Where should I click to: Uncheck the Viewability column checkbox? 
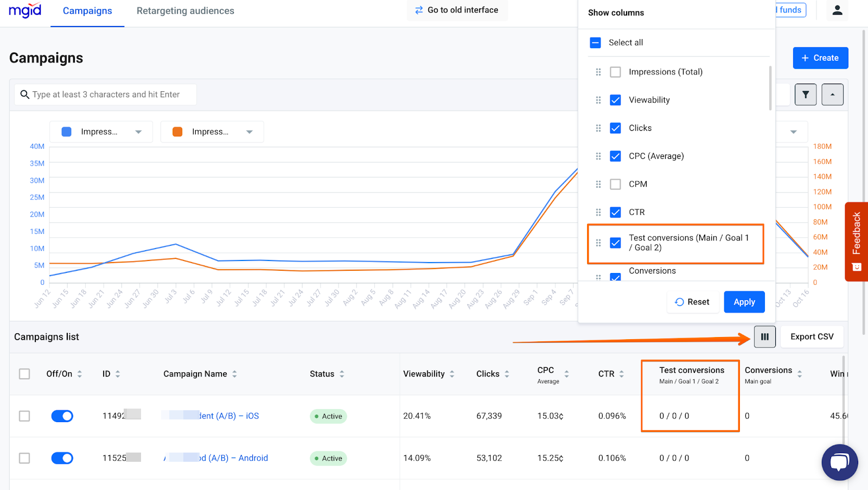(616, 100)
